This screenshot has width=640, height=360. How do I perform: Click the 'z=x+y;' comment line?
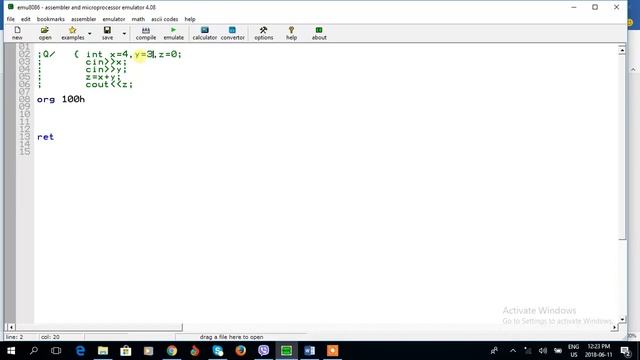click(x=103, y=77)
